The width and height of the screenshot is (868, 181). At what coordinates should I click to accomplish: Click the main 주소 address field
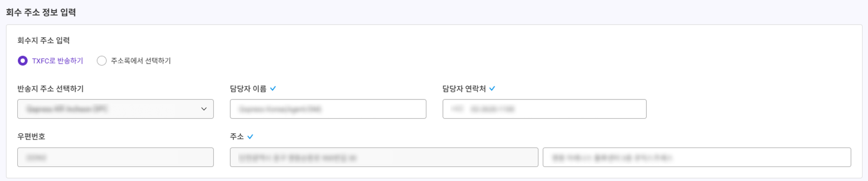pos(384,157)
